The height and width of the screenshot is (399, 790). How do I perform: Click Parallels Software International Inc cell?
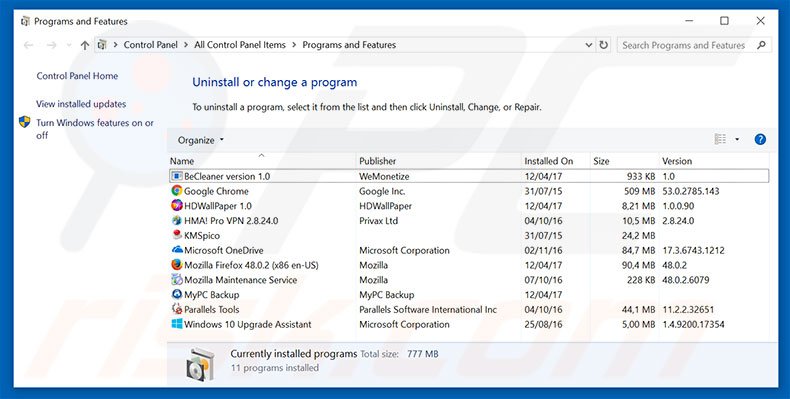coord(428,309)
